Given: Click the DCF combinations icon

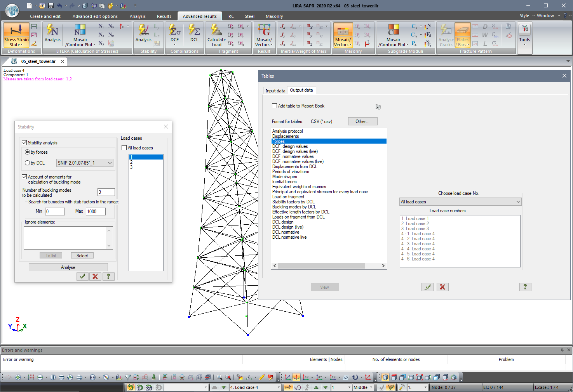Looking at the screenshot, I should [174, 31].
